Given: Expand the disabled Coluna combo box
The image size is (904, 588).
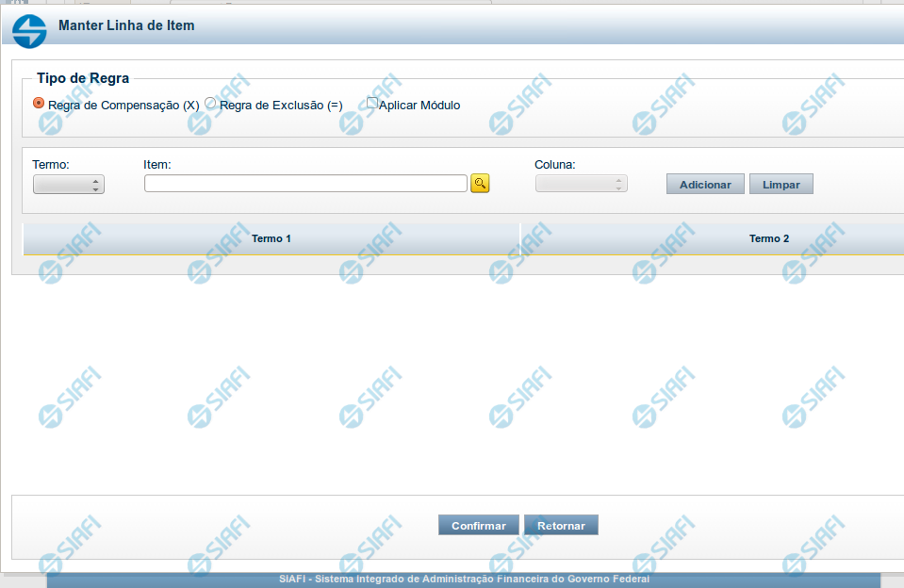Looking at the screenshot, I should click(x=581, y=185).
